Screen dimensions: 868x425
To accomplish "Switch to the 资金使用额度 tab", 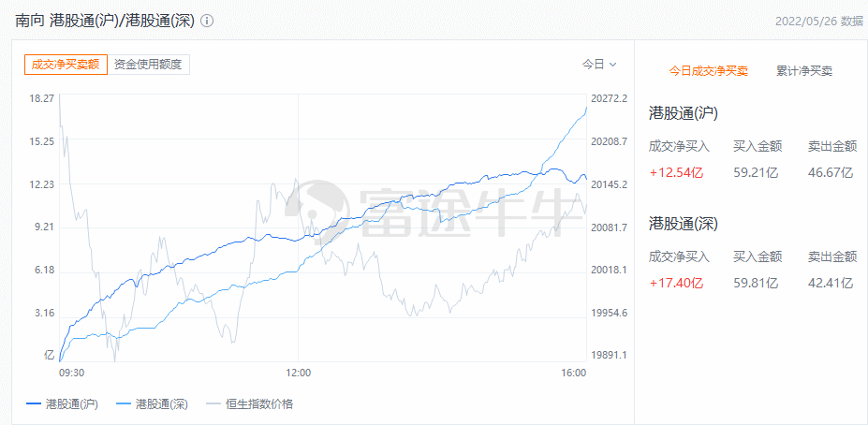I will pos(149,65).
